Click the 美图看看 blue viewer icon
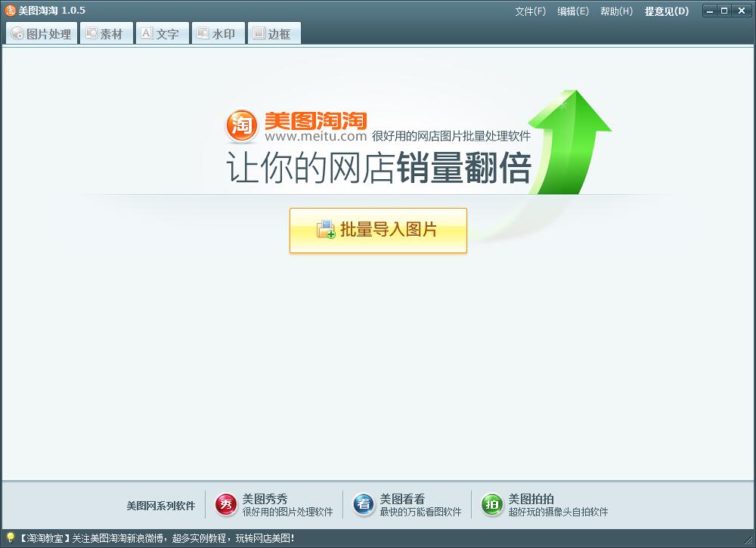 click(x=364, y=503)
